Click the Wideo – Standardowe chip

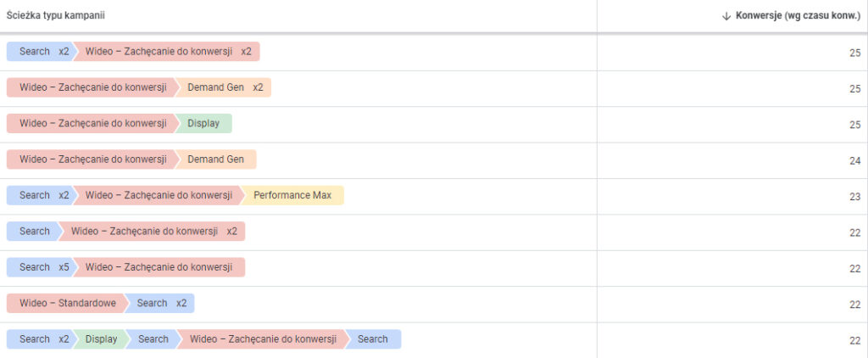(x=67, y=303)
